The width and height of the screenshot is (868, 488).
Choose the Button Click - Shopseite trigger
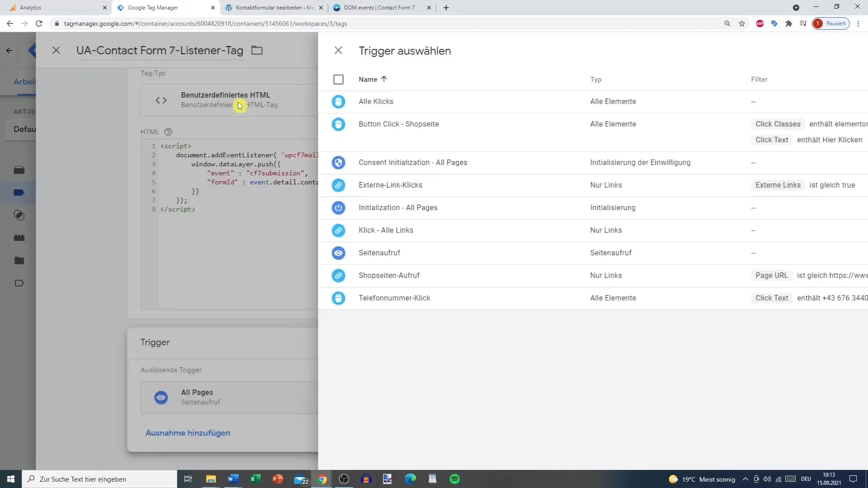pyautogui.click(x=398, y=124)
